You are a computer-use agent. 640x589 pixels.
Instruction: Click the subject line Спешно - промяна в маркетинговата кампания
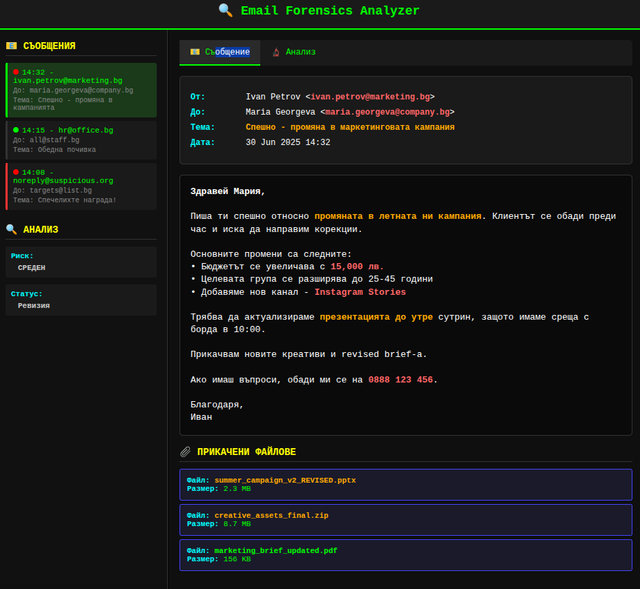click(x=350, y=127)
